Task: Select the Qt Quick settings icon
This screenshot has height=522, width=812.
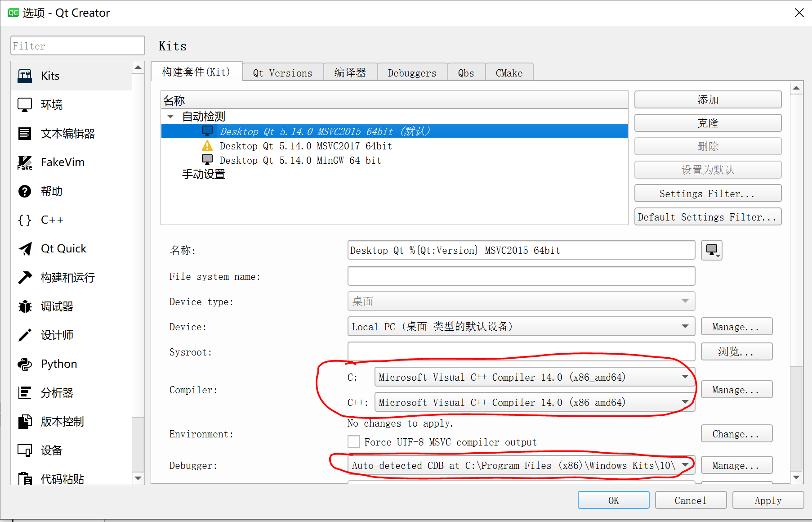Action: tap(63, 248)
